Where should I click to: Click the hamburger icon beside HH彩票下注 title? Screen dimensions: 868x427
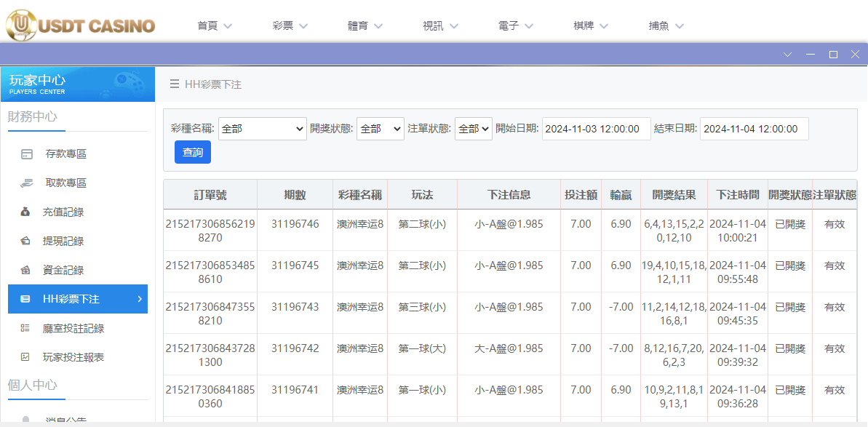173,84
